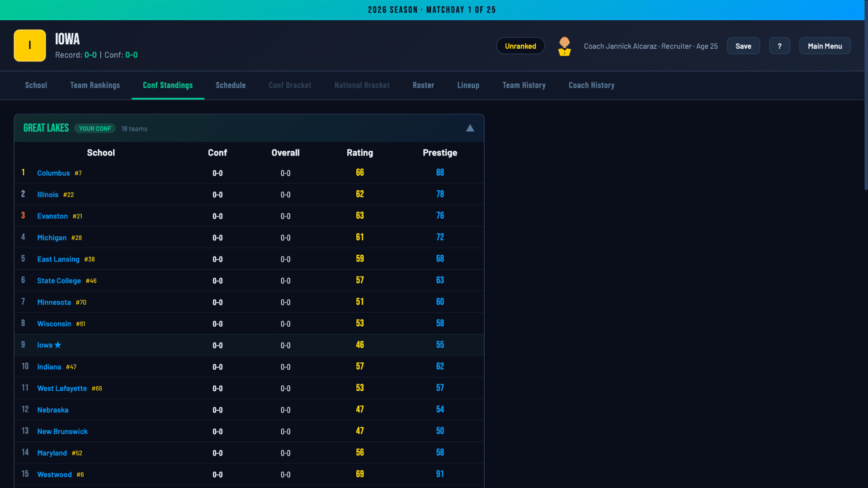Click the star next to Iowa
This screenshot has height=488, width=868.
coord(58,345)
